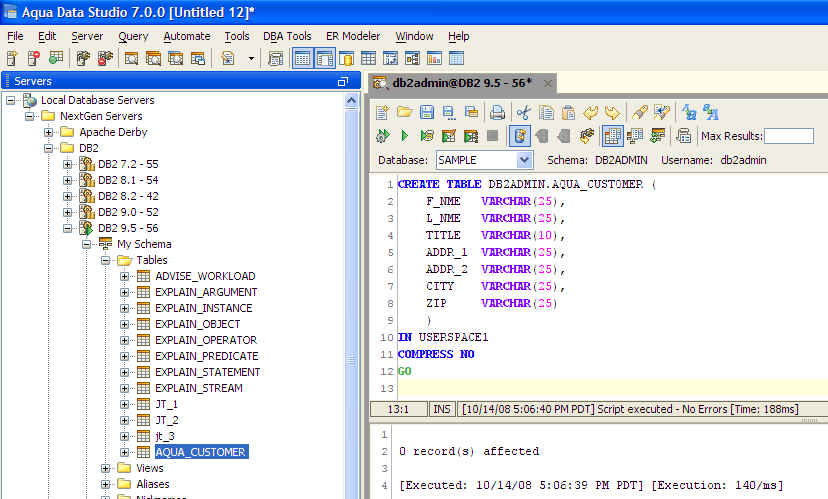This screenshot has height=499, width=828.
Task: Open the Help menu
Action: point(458,36)
